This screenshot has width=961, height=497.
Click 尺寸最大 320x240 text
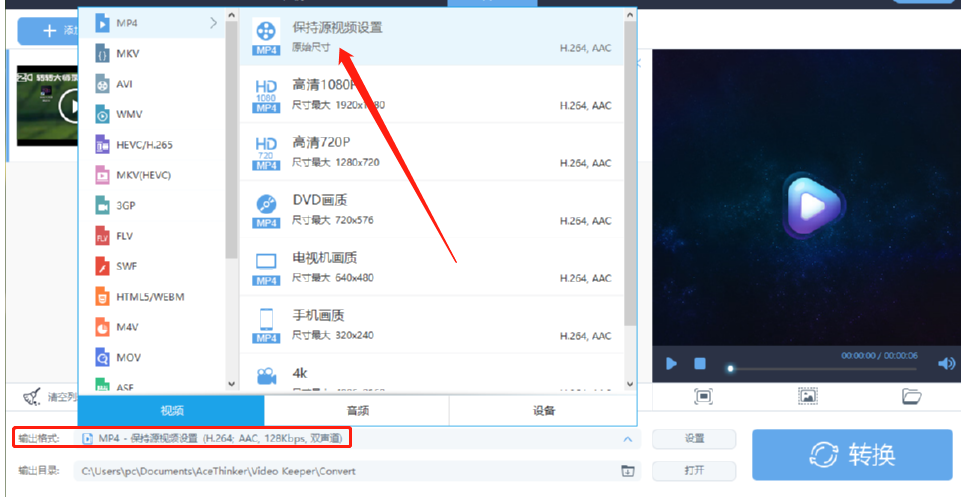point(332,335)
